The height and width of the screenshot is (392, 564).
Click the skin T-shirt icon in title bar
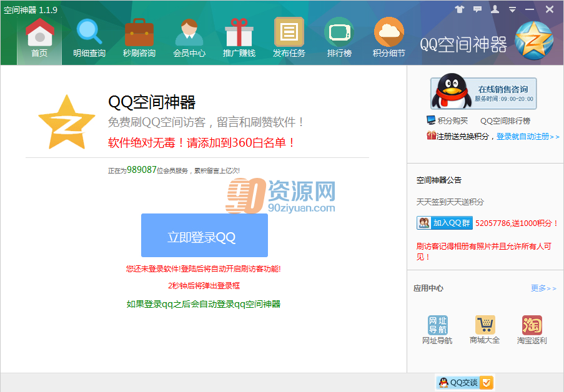click(459, 9)
